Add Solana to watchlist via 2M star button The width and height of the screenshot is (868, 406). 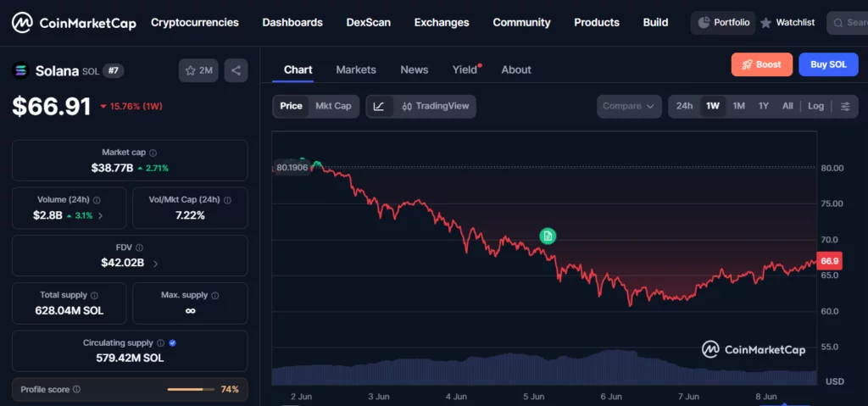pos(198,70)
